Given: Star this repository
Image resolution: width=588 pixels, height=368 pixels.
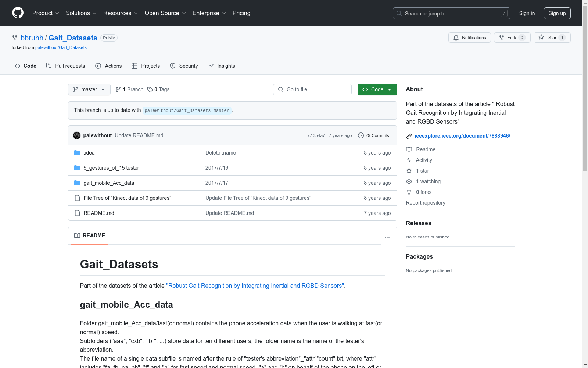Looking at the screenshot, I should point(552,38).
